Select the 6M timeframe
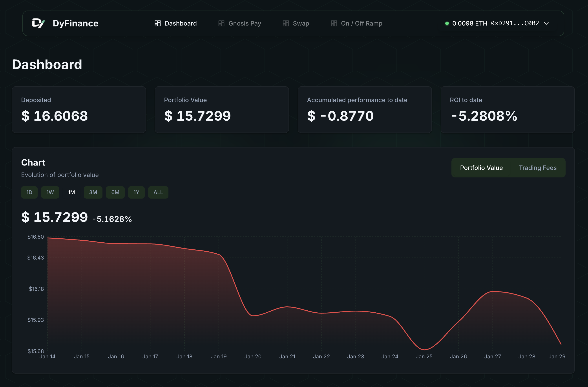The image size is (588, 387). pyautogui.click(x=115, y=192)
